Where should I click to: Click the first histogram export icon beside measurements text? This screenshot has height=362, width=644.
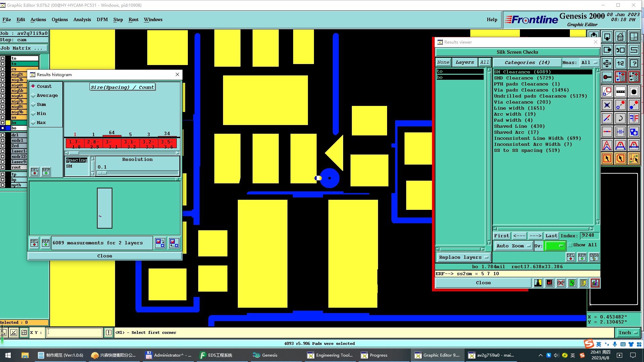pos(160,243)
